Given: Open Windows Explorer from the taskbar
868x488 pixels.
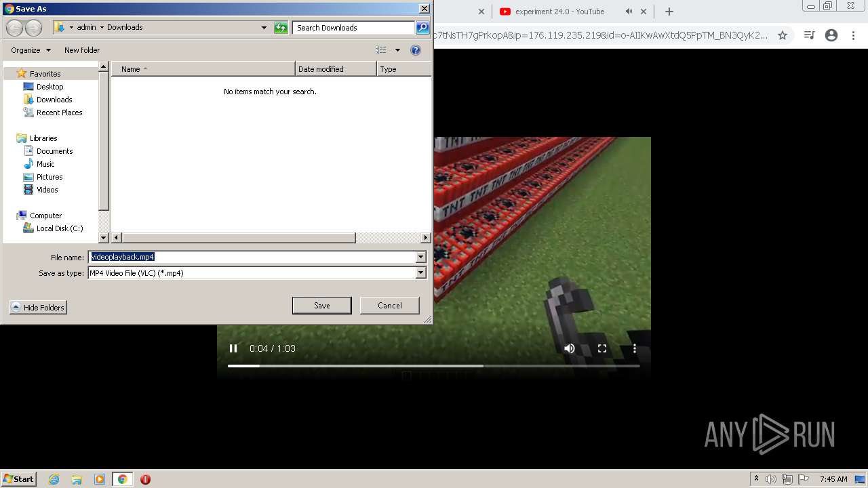Looking at the screenshot, I should 77,479.
